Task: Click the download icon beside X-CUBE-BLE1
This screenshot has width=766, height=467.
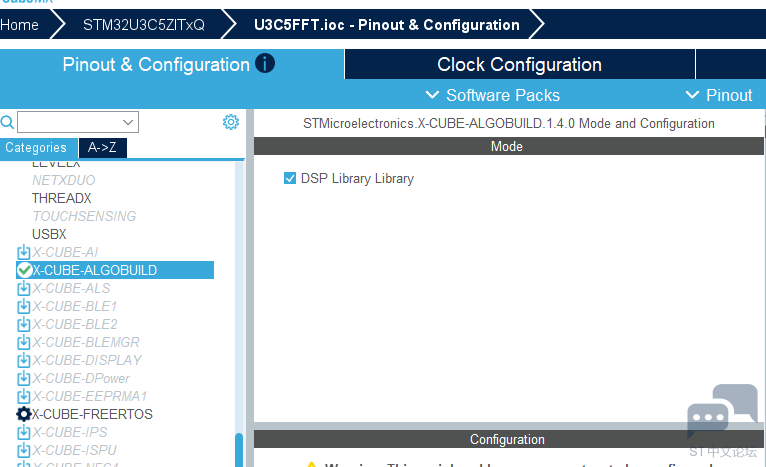Action: tap(23, 306)
